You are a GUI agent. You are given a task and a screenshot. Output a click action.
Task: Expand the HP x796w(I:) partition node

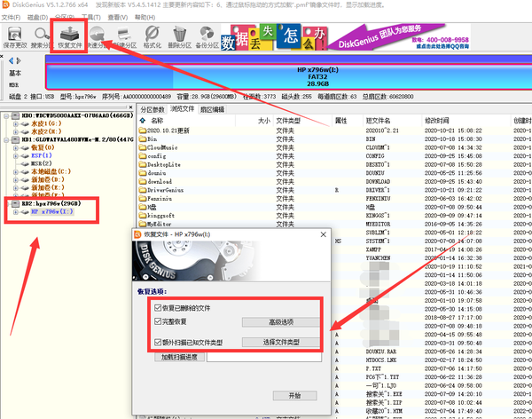pyautogui.click(x=15, y=213)
